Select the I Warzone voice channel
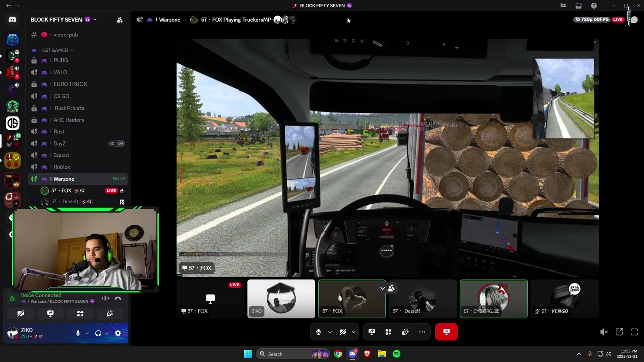This screenshot has height=362, width=644. click(x=78, y=179)
